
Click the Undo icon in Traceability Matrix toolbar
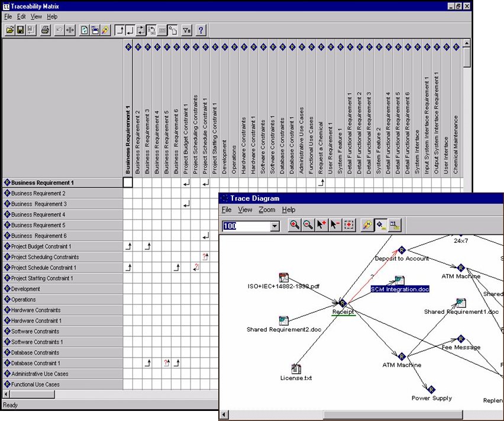tap(59, 30)
